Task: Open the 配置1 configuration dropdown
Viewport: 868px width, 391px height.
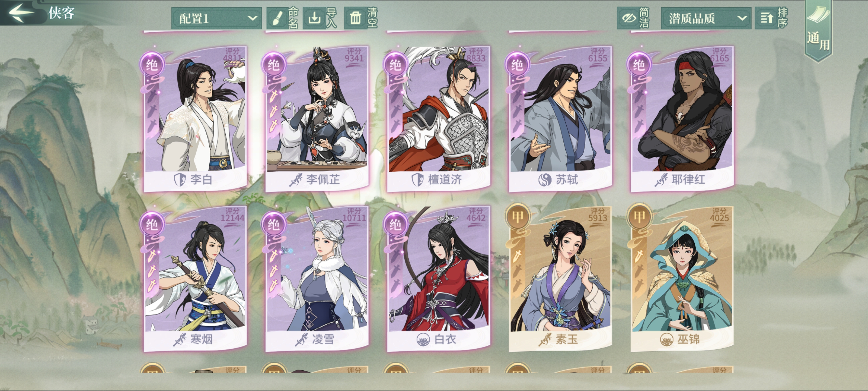Action: pos(216,18)
